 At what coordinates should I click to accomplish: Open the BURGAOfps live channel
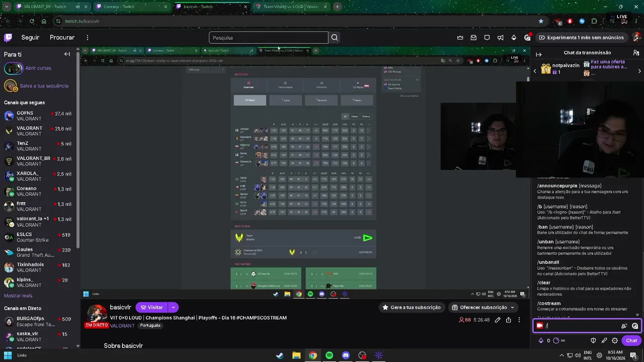[x=39, y=322]
